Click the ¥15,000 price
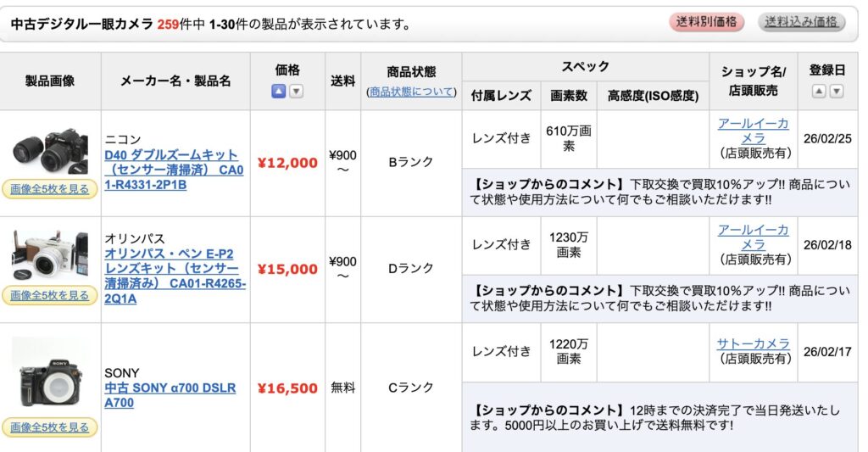The image size is (868, 452). (x=287, y=269)
